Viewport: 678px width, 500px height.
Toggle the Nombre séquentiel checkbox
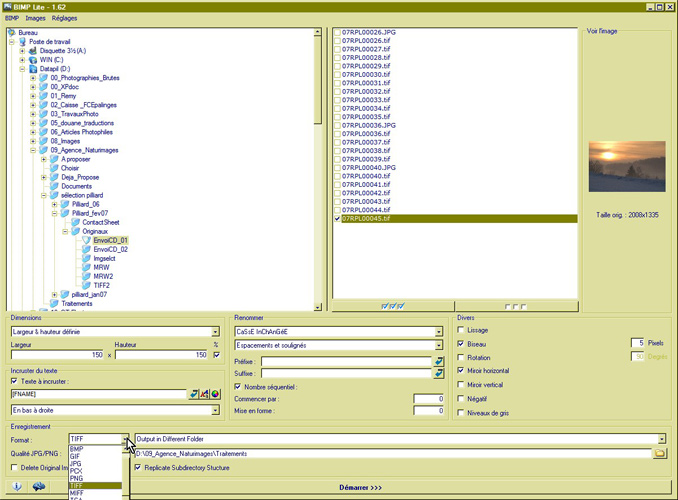pyautogui.click(x=237, y=386)
